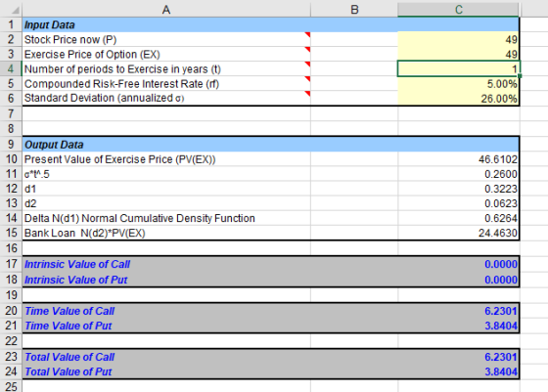
Task: Select 'Compounded Risk-Free Interest Rate' label
Action: (x=166, y=84)
